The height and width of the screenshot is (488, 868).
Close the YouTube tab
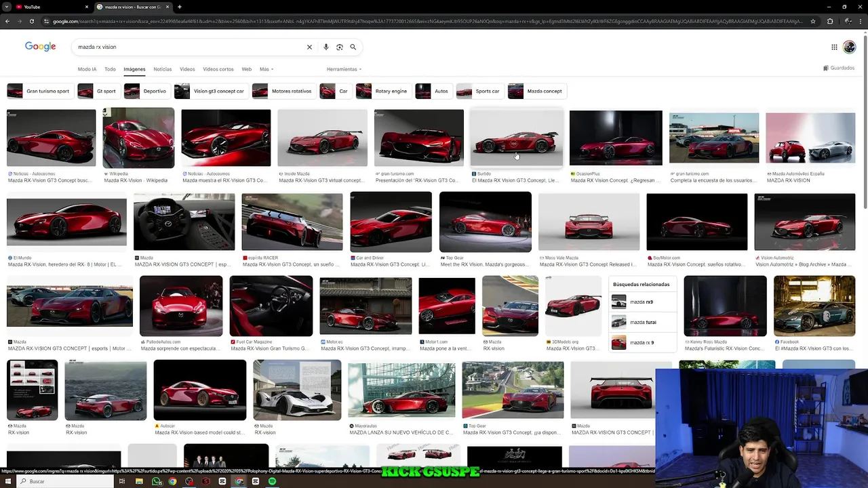pos(87,7)
